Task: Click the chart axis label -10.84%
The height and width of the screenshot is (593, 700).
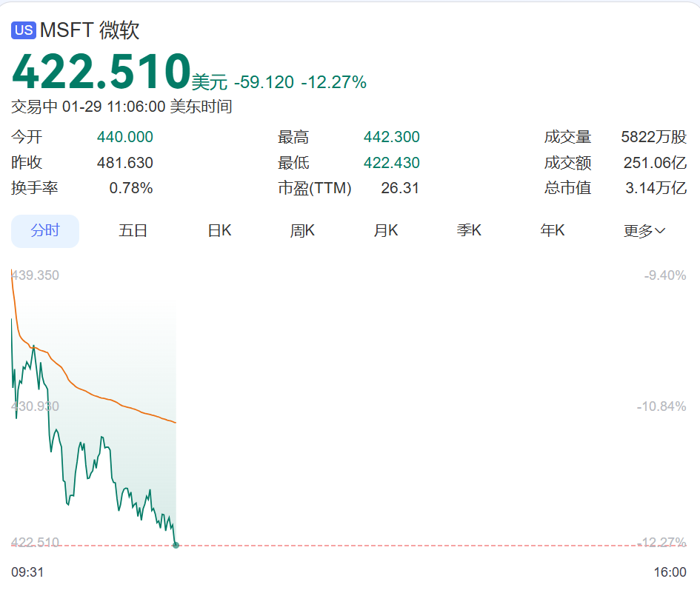Action: (x=661, y=406)
